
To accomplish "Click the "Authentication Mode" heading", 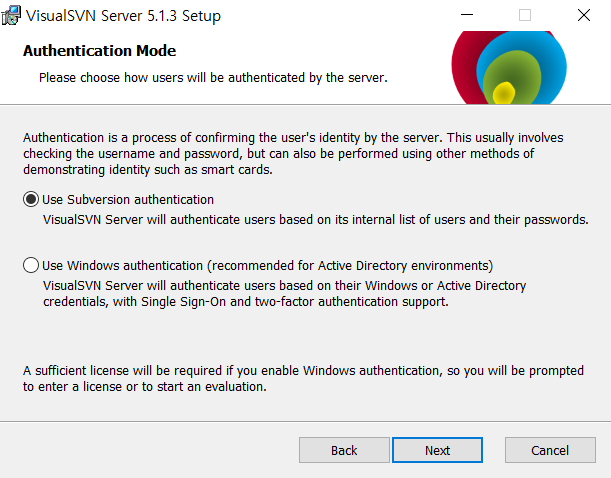I will coord(99,50).
